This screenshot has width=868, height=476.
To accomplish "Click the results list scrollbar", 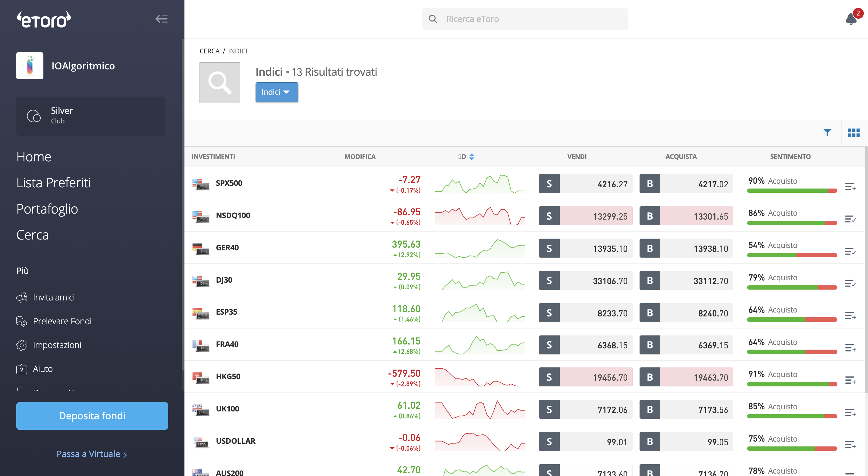I will point(866,270).
